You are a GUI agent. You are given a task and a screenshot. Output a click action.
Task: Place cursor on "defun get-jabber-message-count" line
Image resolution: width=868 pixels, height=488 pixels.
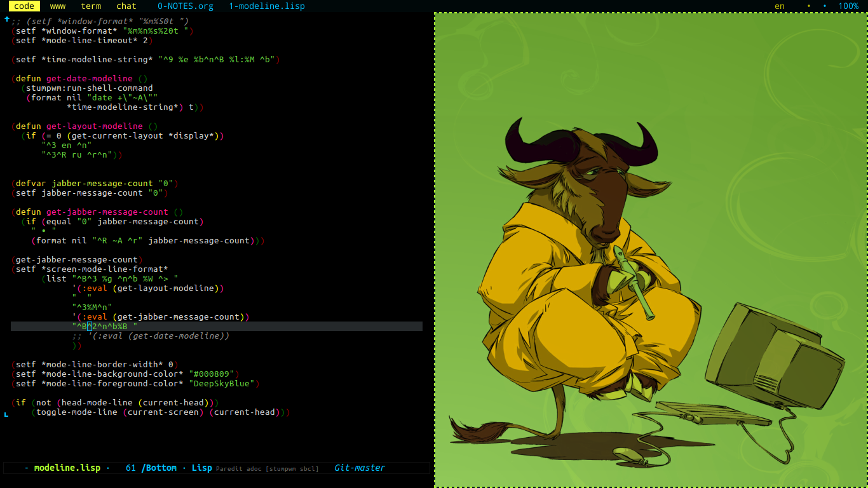coord(97,212)
